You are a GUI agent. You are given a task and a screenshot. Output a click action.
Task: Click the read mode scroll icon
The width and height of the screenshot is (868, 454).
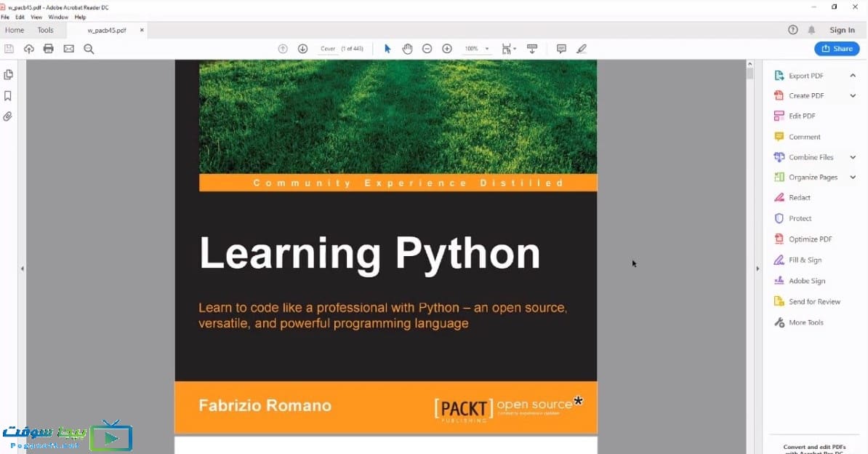(533, 49)
